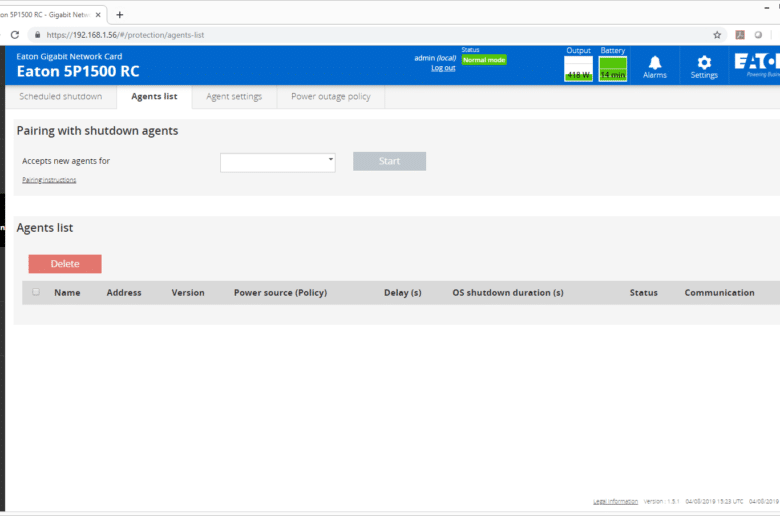The height and width of the screenshot is (516, 780).
Task: Close the Eaton 5P1500 RC browser tab
Action: 98,14
